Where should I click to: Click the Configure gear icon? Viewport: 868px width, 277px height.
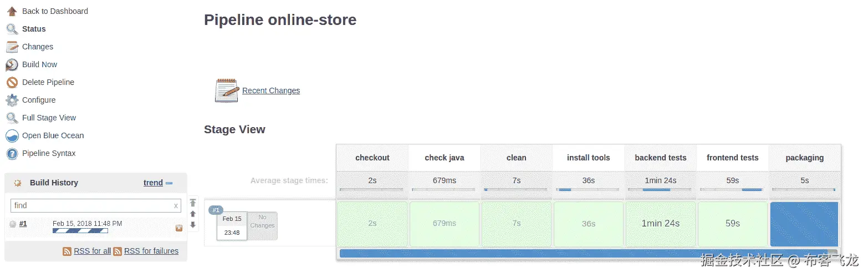pos(12,100)
